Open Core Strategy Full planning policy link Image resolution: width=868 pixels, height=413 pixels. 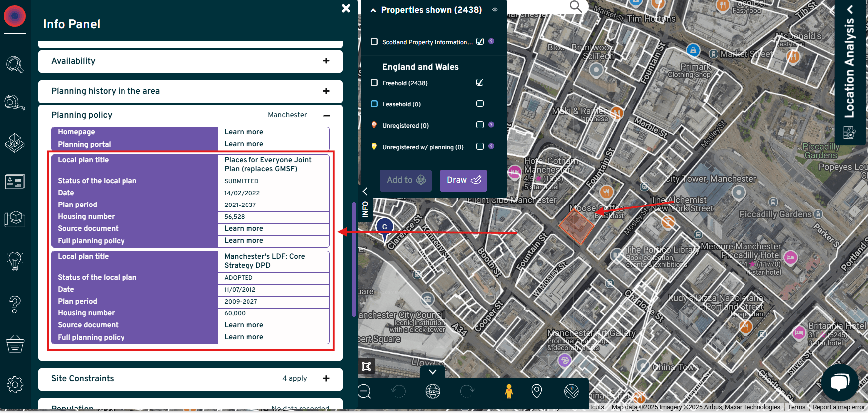244,337
